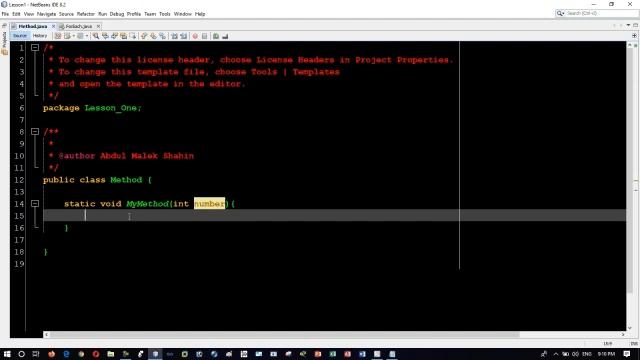640x360 pixels.
Task: Click the red Start Macro Recording icon
Action: tap(195, 36)
